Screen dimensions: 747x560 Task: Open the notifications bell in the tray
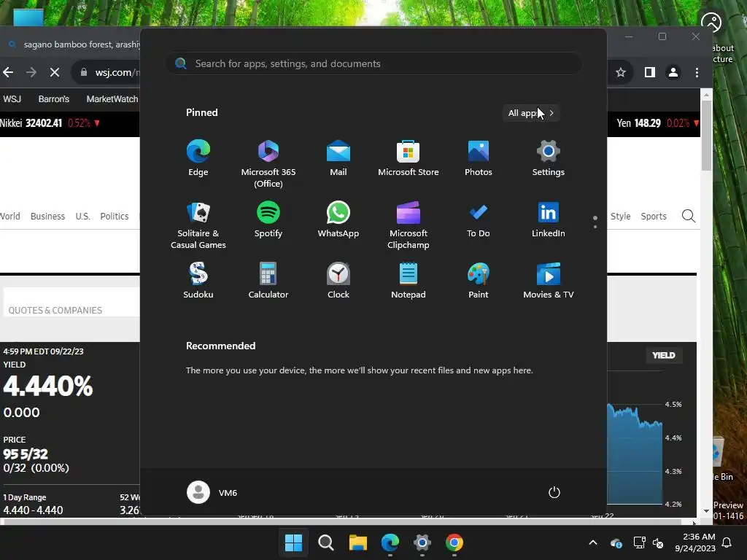(x=727, y=542)
